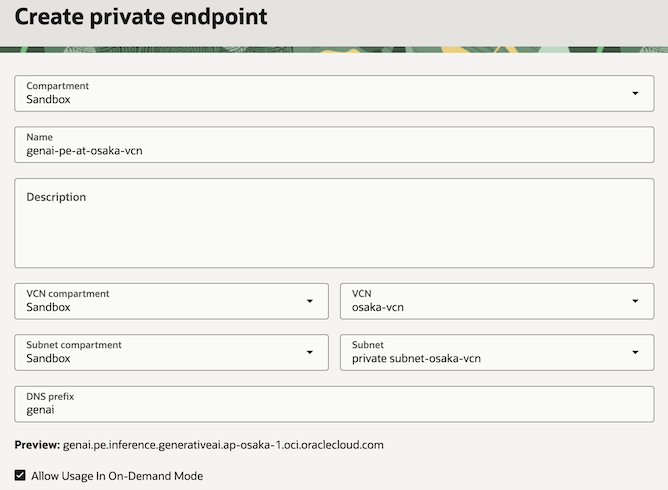
Task: Click the Compartment dropdown arrow icon
Action: [635, 93]
